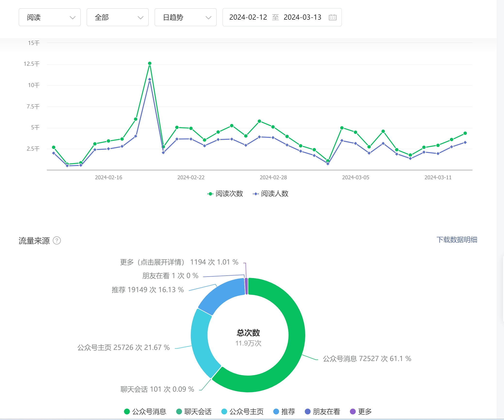Viewport: 504px width, 420px height.
Task: Click the 2024-03-05 axis label
Action: 356,177
